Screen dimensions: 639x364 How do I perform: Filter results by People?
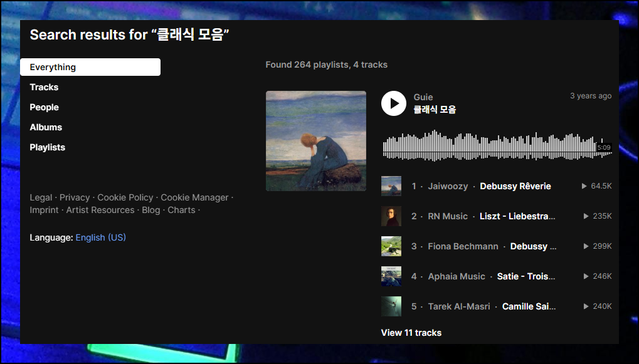click(x=45, y=107)
